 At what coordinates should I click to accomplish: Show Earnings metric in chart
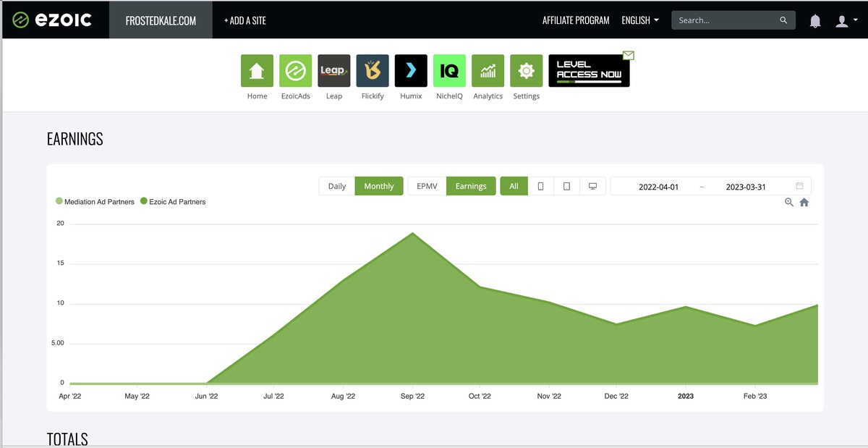[471, 186]
